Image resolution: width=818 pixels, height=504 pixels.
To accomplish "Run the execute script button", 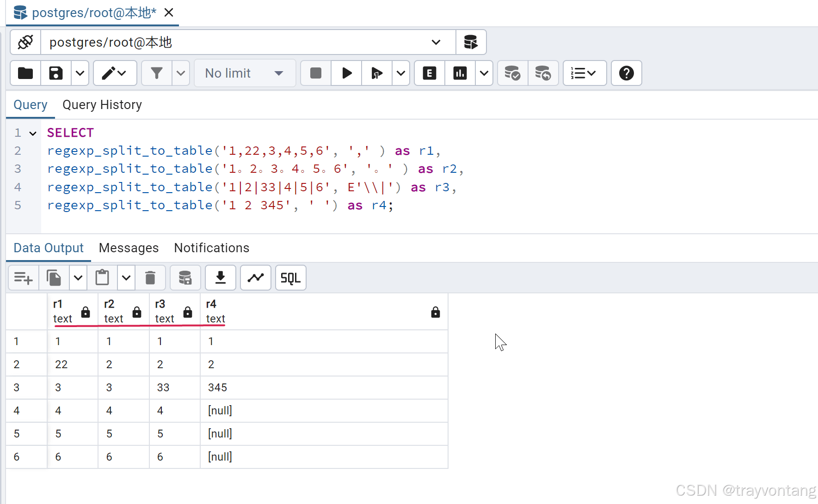I will (377, 73).
